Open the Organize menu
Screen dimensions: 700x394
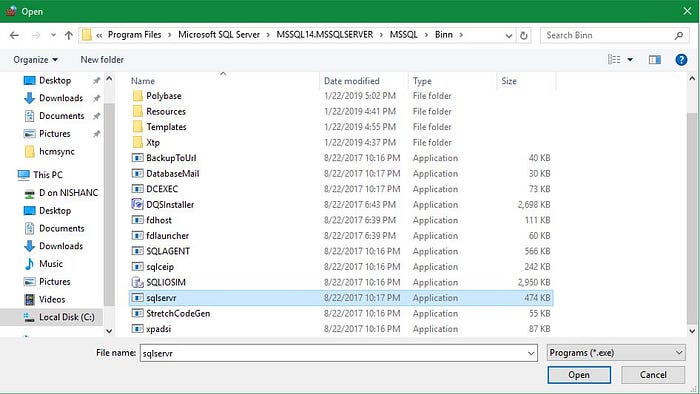pos(36,60)
